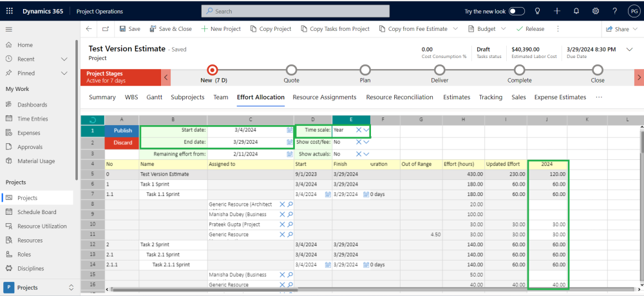Open the Start date calendar picker
644x296 pixels.
tap(290, 130)
